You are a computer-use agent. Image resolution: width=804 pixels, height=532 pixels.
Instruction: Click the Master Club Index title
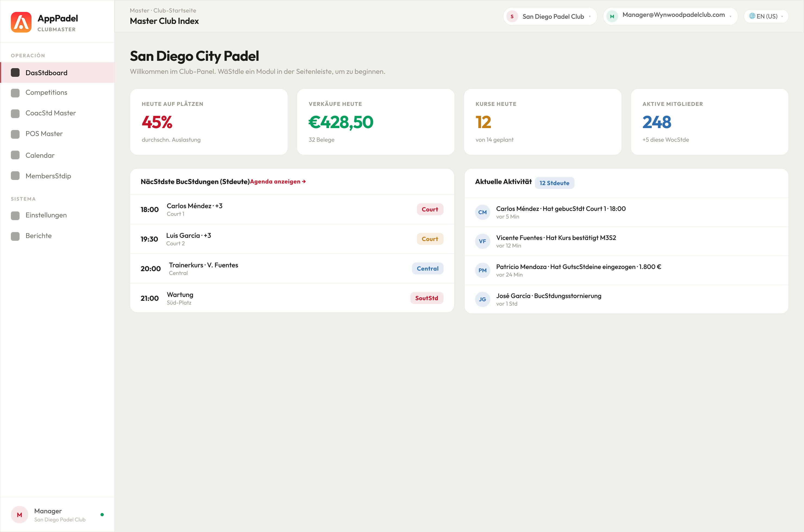pos(164,21)
